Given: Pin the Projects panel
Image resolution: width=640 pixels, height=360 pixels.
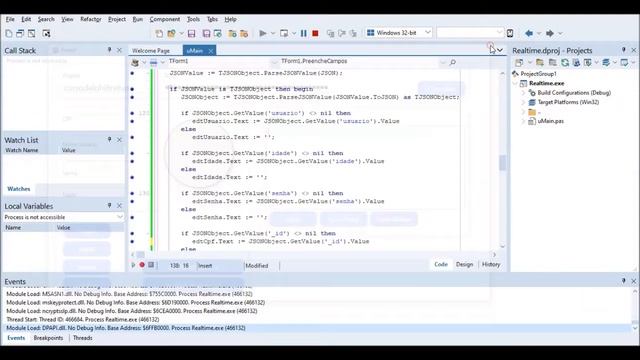Looking at the screenshot, I should (x=623, y=50).
